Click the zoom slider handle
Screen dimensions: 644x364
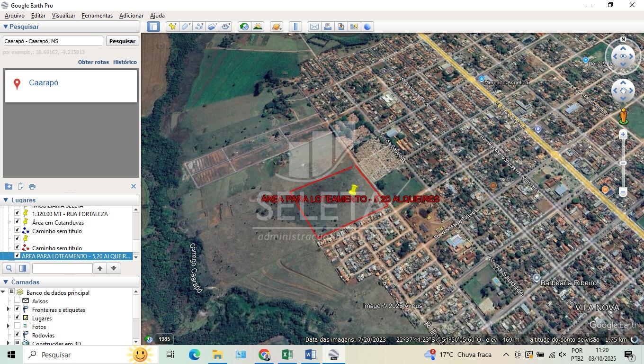click(623, 163)
